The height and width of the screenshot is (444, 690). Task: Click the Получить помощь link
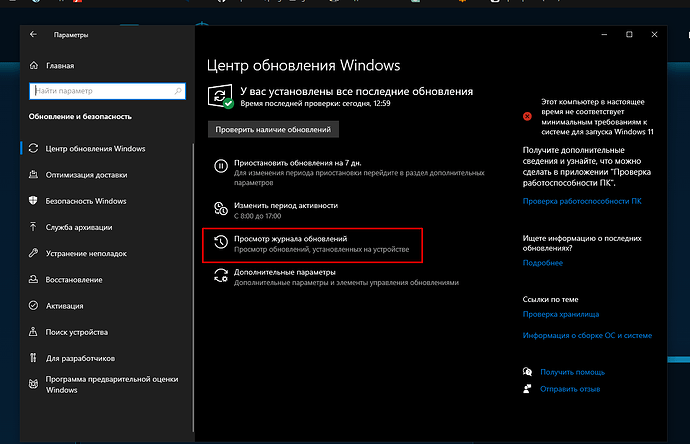[565, 371]
